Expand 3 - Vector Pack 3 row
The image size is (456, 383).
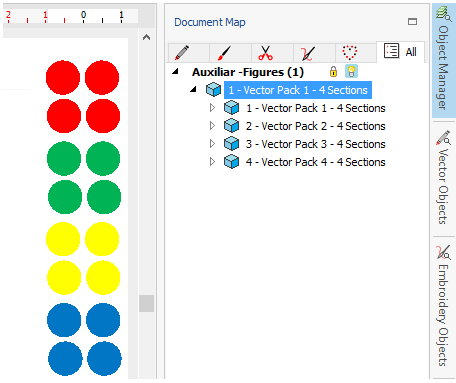pos(212,144)
